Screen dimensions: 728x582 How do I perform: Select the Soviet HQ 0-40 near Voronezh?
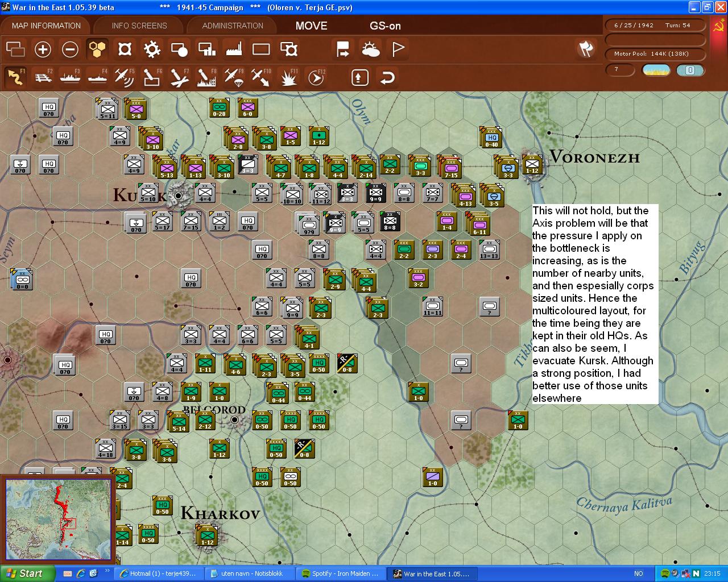point(491,137)
